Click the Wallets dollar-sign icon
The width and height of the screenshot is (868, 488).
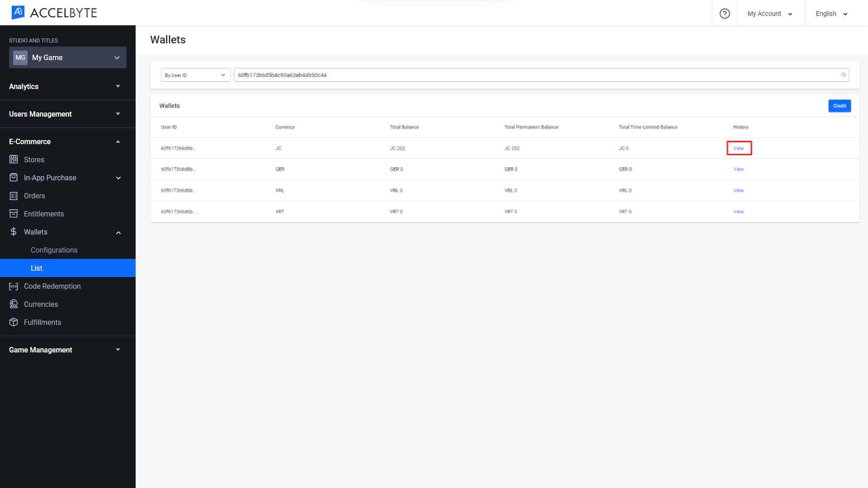pyautogui.click(x=14, y=232)
